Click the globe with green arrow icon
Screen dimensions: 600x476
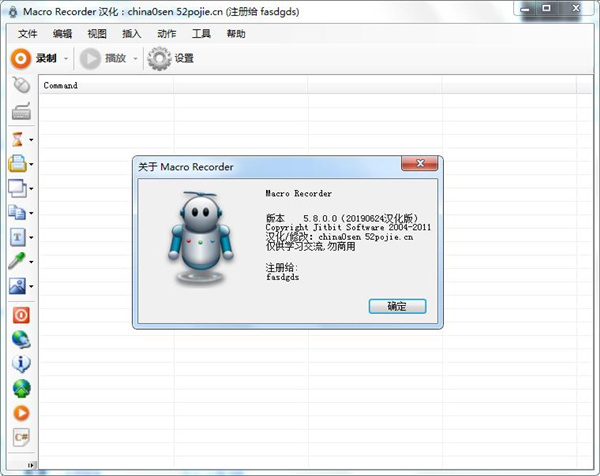(x=21, y=388)
